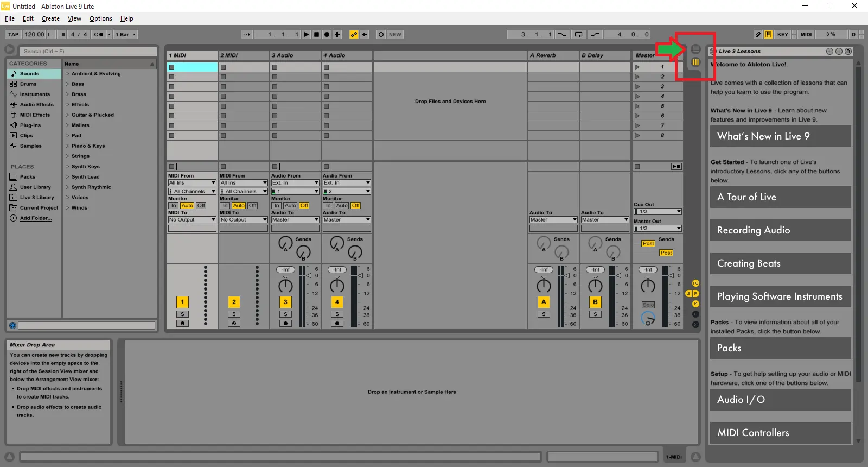Screen dimensions: 868x467
Task: Switch to Arrangement View selector icon
Action: pos(695,49)
